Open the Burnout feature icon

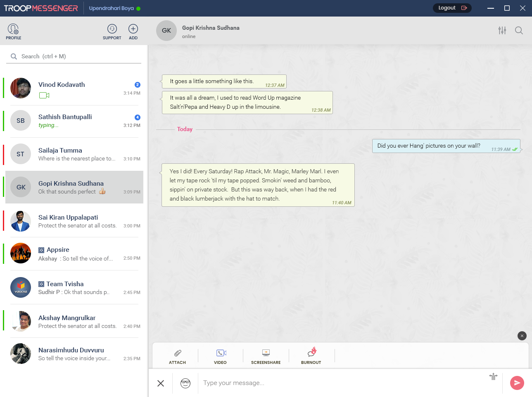pos(311,355)
